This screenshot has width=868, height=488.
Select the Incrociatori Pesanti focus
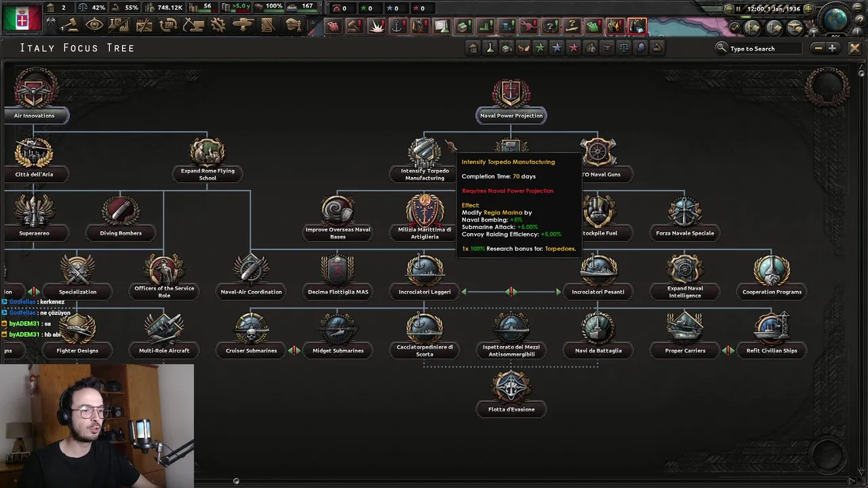(x=598, y=278)
